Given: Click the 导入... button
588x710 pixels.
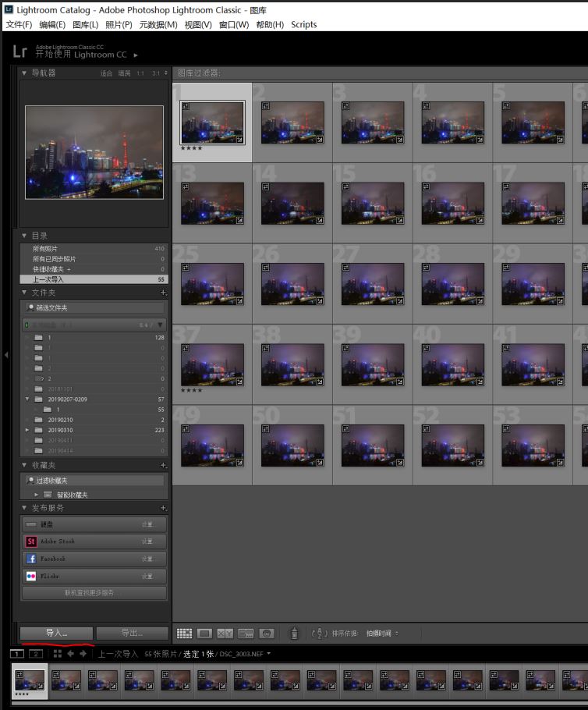Looking at the screenshot, I should (56, 633).
